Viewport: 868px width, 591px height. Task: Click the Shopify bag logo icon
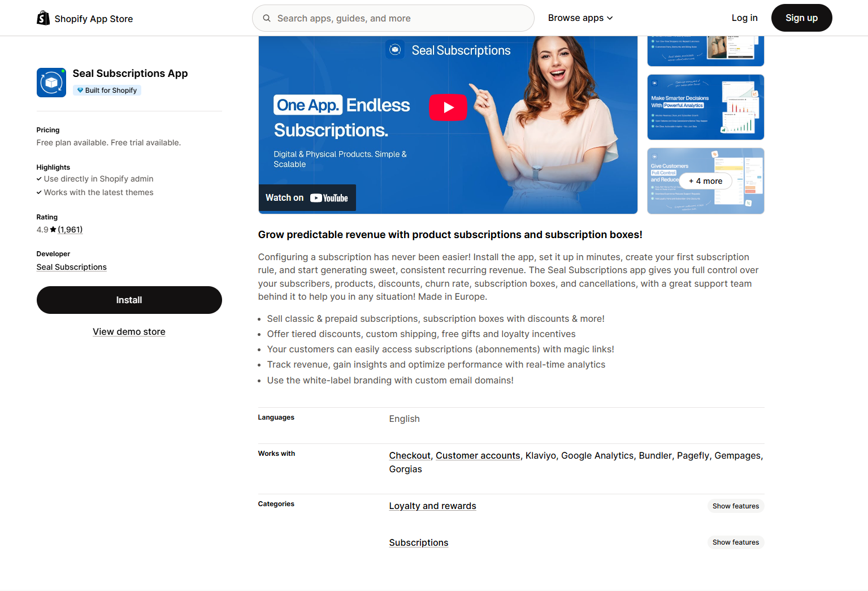(x=43, y=18)
